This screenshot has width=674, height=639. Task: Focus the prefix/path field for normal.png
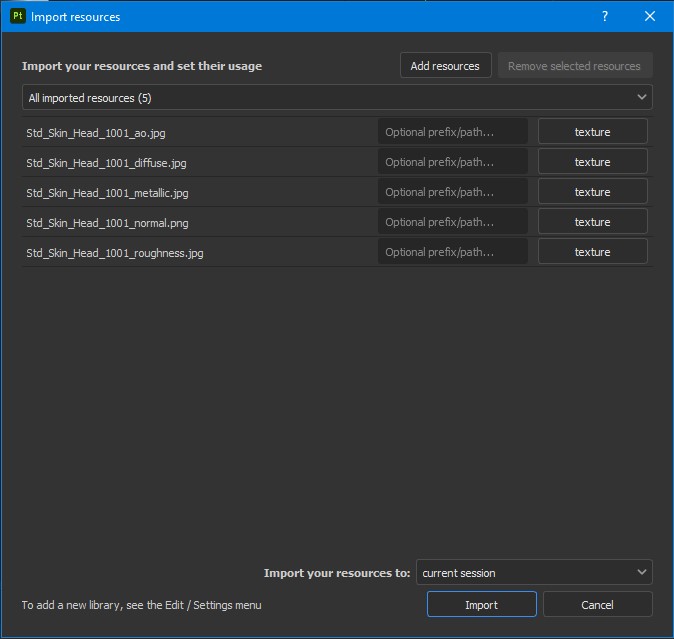pyautogui.click(x=452, y=222)
